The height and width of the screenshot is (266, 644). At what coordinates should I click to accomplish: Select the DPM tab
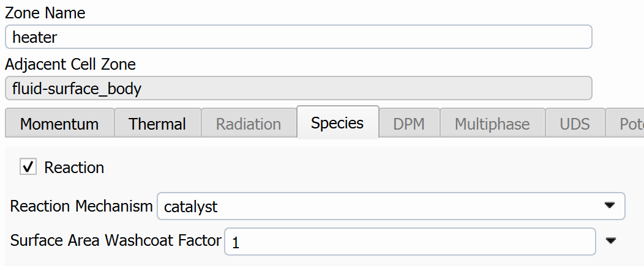coord(409,124)
